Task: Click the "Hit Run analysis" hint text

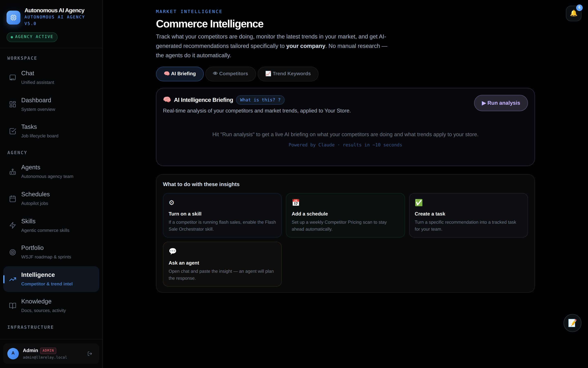Action: click(x=345, y=135)
